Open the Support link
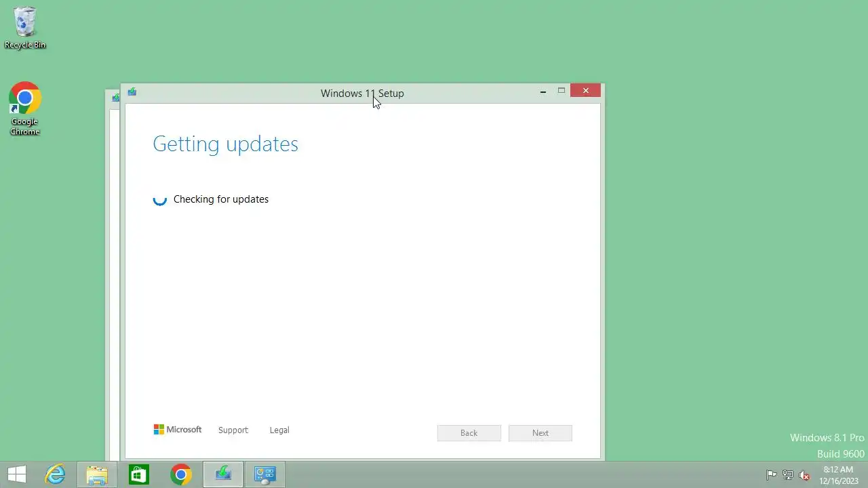868x488 pixels. click(x=233, y=430)
